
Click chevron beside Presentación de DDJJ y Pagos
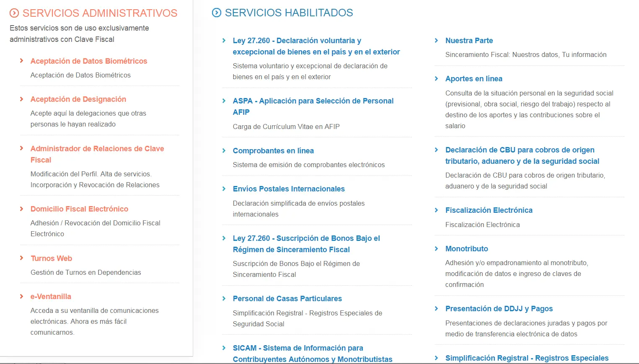(436, 308)
